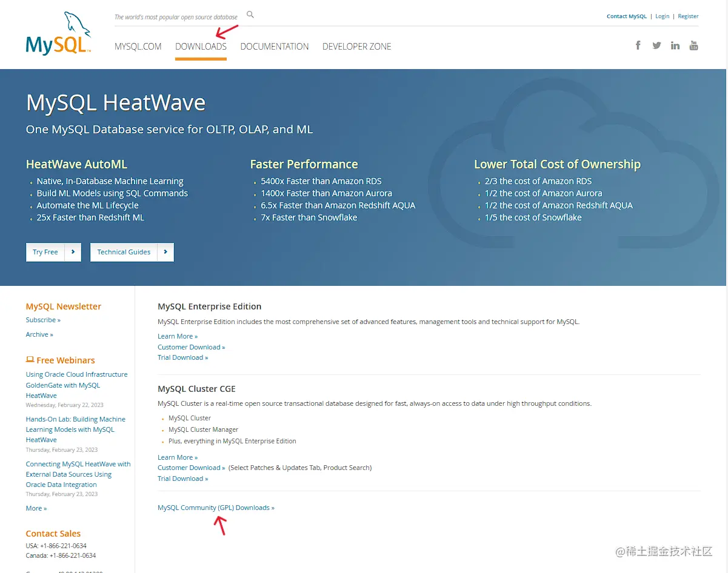Click More webinars link
Screen dimensions: 728x573
(x=36, y=508)
